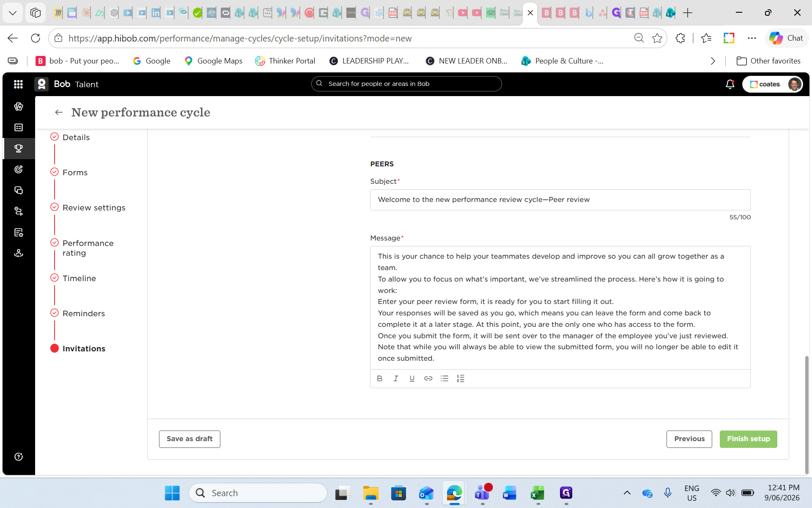
Task: Insert bulleted list in message editor
Action: pos(444,378)
